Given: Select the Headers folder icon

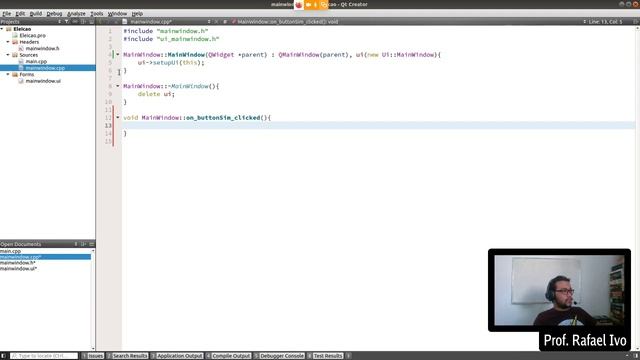Looking at the screenshot, I should pos(15,42).
